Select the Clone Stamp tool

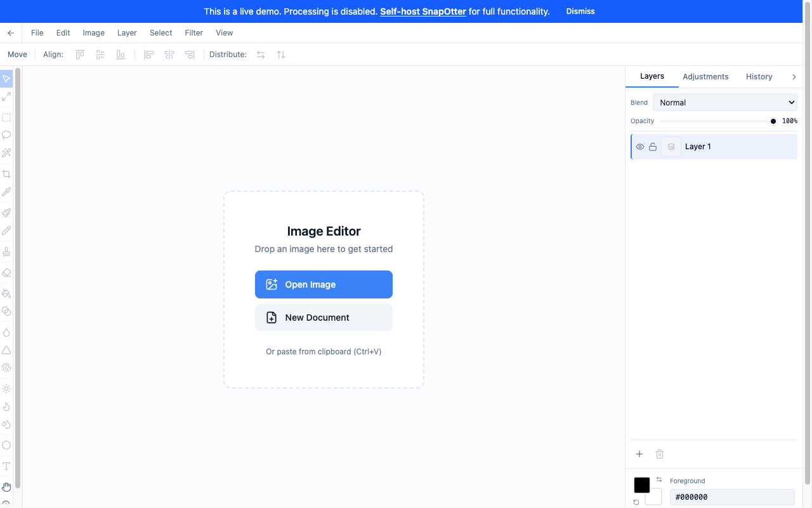coord(6,251)
